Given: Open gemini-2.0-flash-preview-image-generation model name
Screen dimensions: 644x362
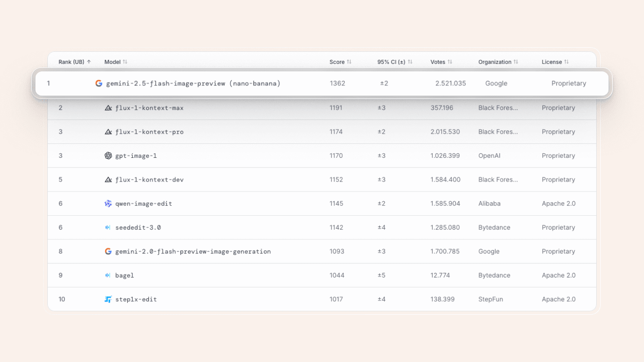Looking at the screenshot, I should pos(193,251).
